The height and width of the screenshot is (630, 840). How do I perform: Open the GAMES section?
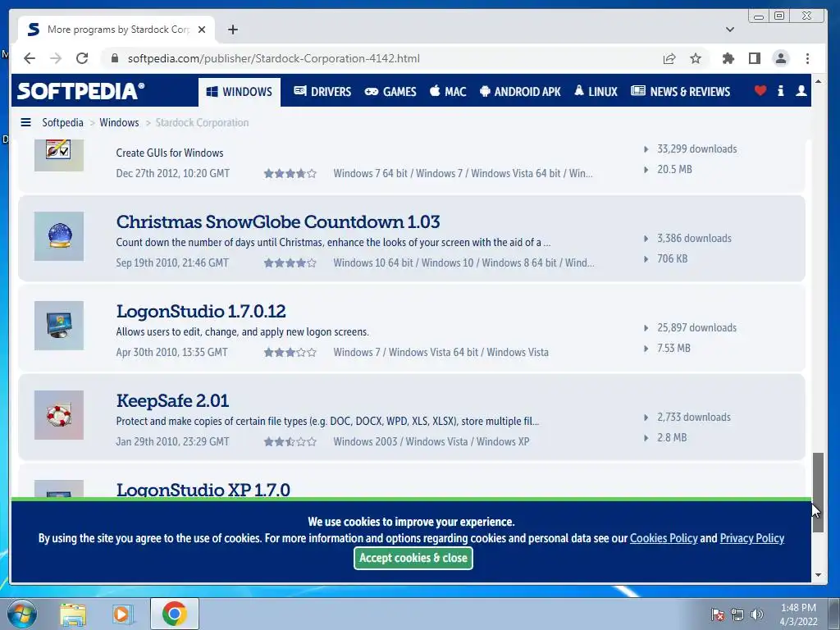(x=390, y=92)
